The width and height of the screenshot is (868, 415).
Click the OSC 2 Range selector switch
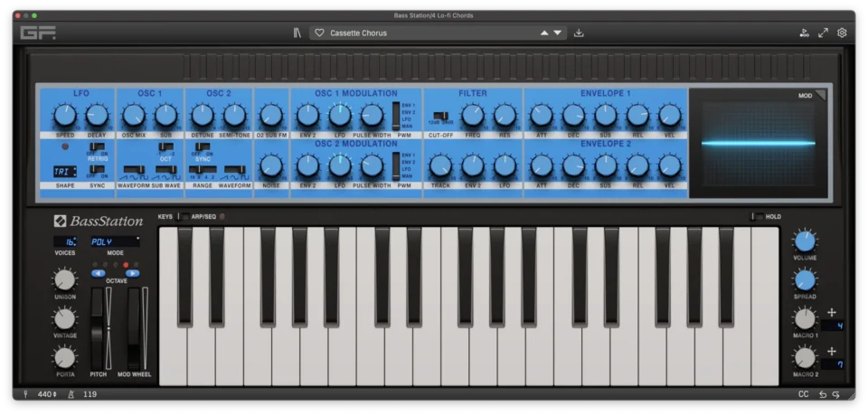pos(203,169)
